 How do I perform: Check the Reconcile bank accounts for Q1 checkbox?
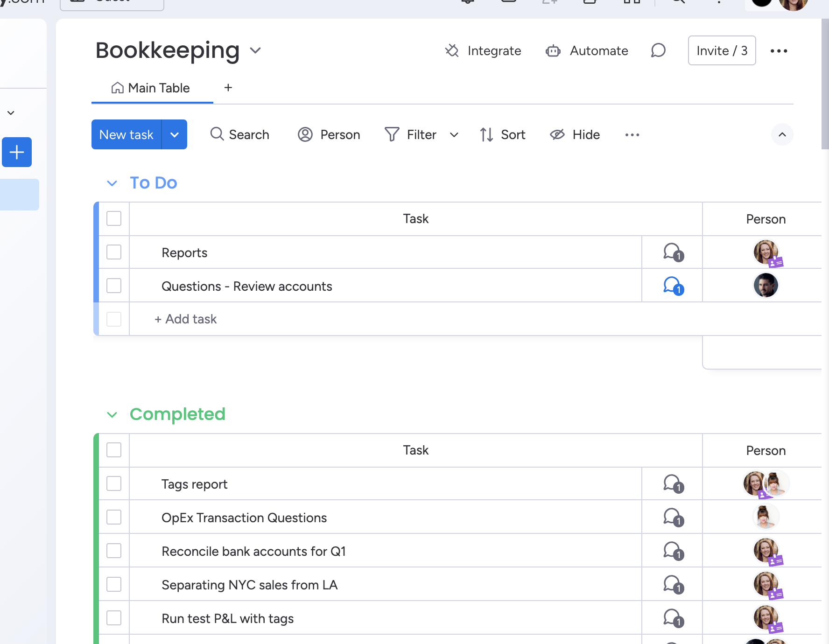pyautogui.click(x=114, y=551)
